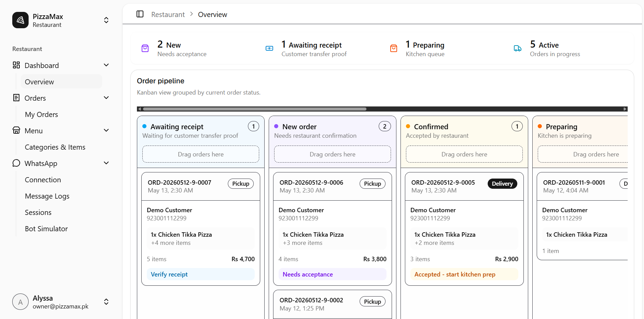The height and width of the screenshot is (319, 644).
Task: Click the Preparing column drop zone
Action: pyautogui.click(x=583, y=154)
